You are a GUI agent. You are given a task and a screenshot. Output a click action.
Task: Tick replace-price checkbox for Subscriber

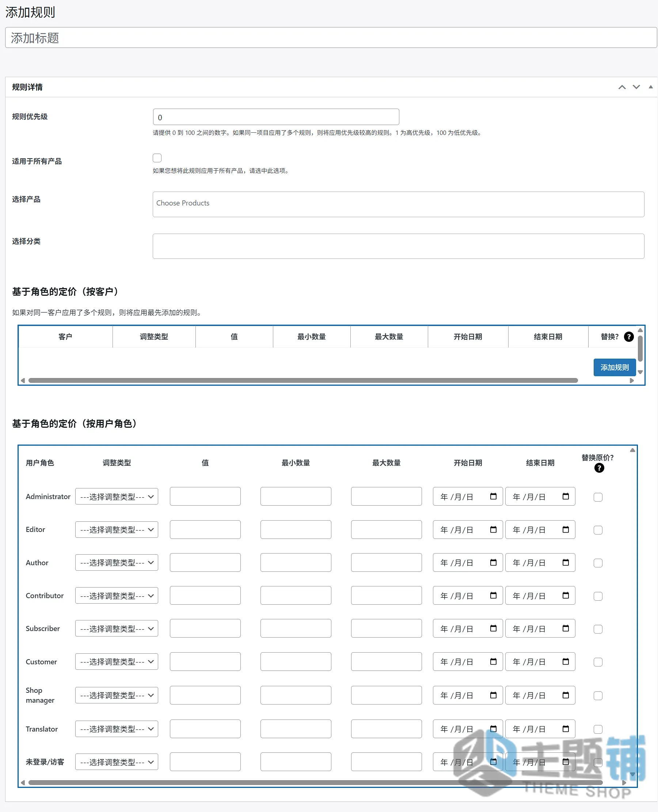[598, 629]
